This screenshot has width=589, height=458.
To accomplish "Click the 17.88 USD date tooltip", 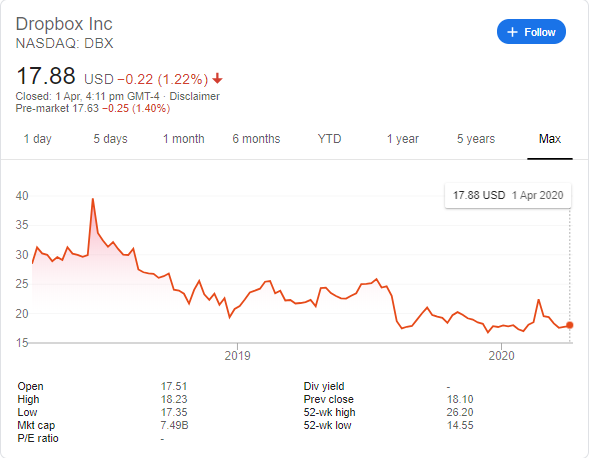I will [x=508, y=195].
